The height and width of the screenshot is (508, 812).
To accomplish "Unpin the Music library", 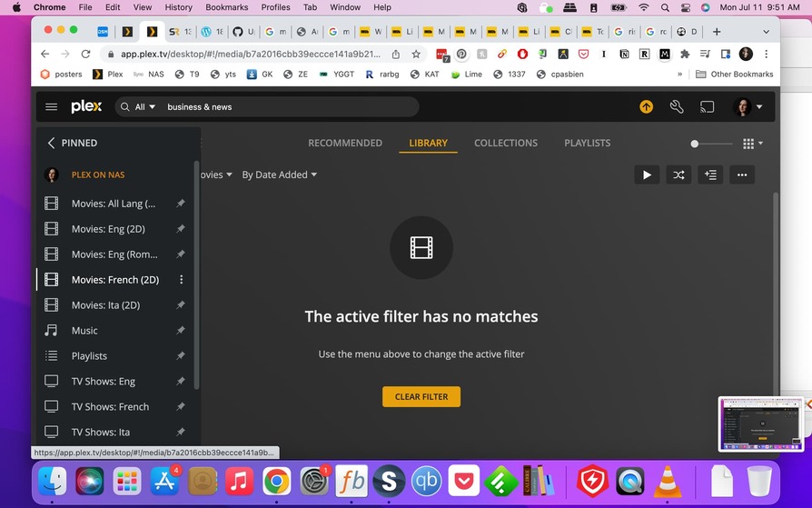I will click(x=180, y=330).
